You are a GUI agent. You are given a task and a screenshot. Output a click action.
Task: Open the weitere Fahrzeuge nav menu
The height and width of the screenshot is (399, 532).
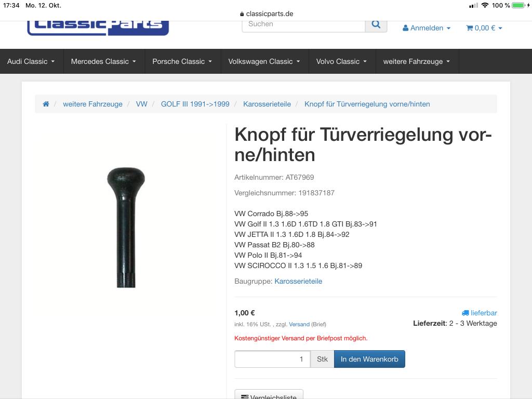417,61
